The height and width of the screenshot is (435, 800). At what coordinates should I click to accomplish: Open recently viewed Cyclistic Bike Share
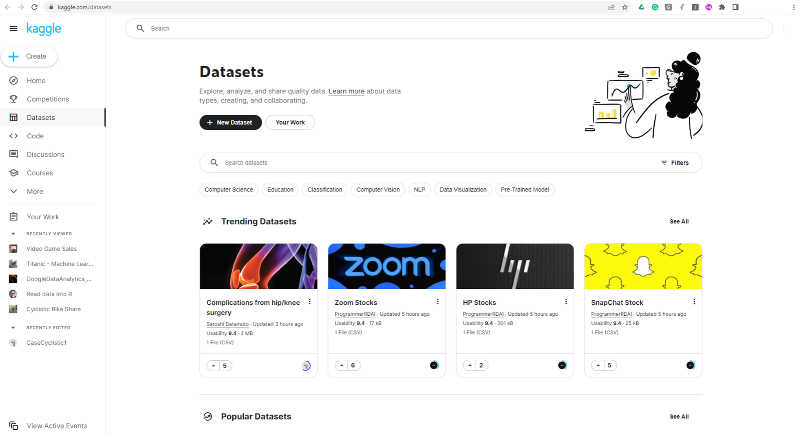point(54,309)
